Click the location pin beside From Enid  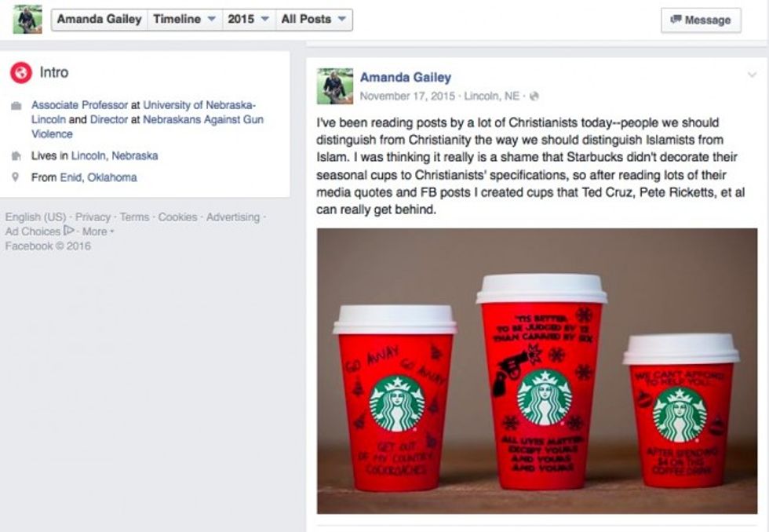tap(16, 177)
